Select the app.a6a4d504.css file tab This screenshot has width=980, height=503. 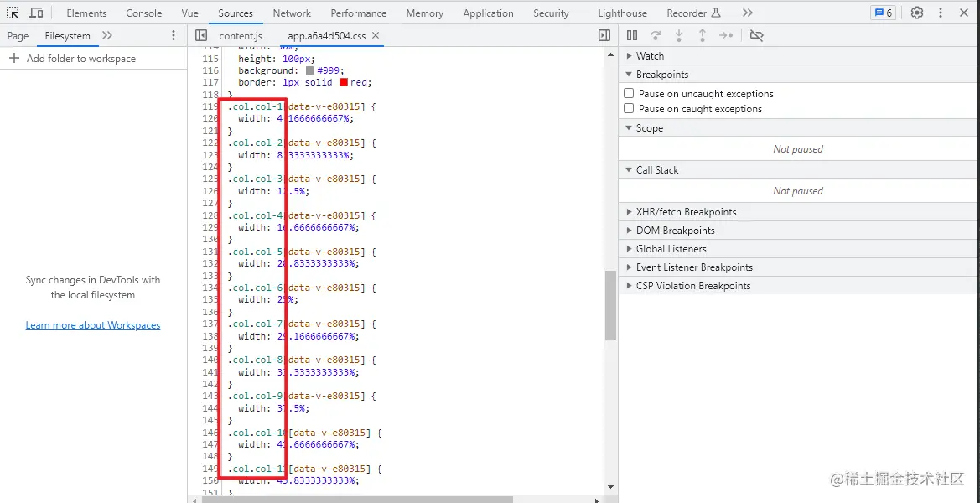click(327, 36)
